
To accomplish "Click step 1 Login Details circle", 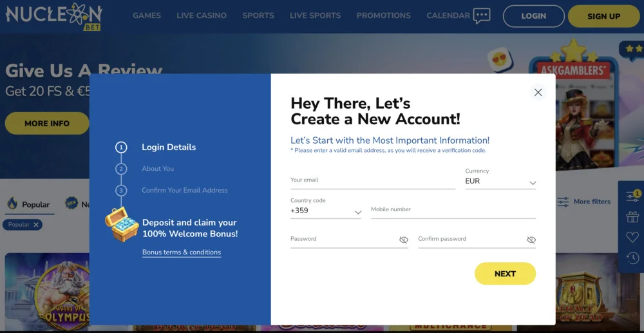I will tap(121, 147).
